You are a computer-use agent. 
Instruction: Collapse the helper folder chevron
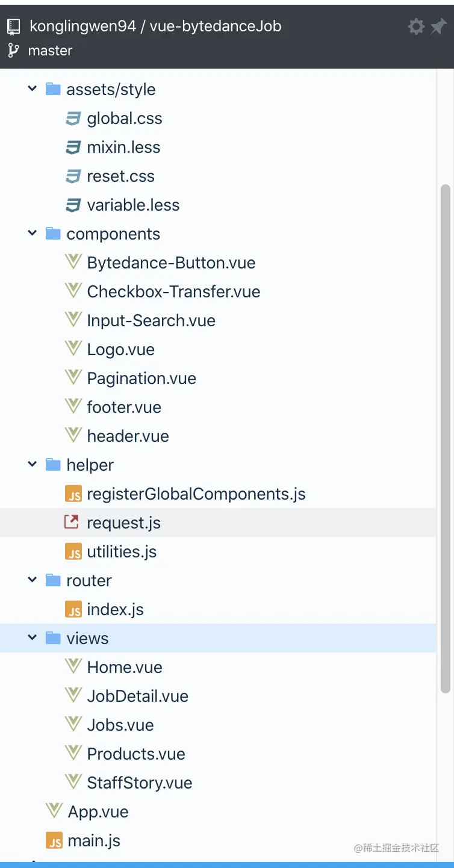pos(33,465)
